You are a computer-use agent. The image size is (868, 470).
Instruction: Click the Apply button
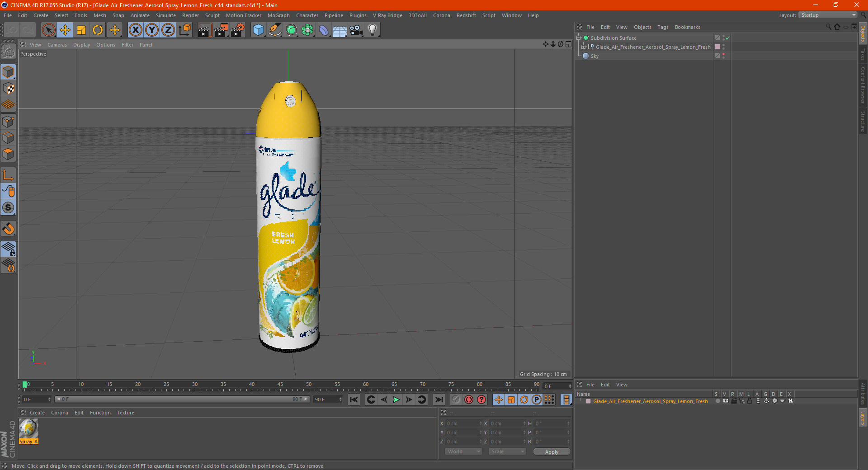click(552, 452)
